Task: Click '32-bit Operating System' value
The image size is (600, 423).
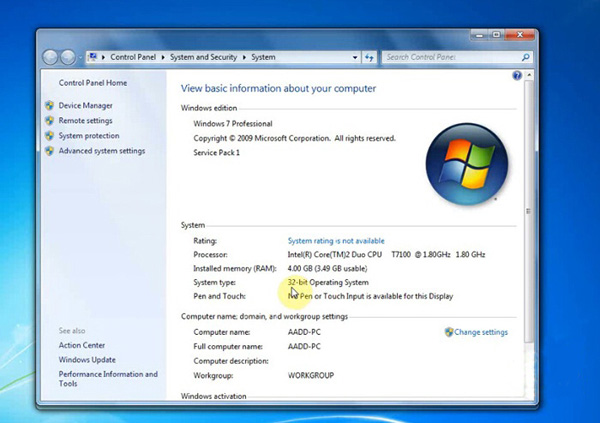Action: pos(328,283)
